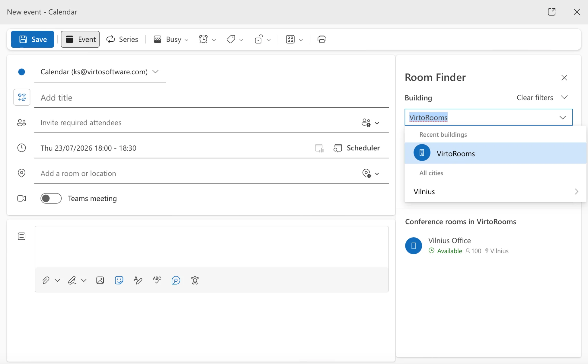Click the Vilnius location tag on room

point(497,251)
